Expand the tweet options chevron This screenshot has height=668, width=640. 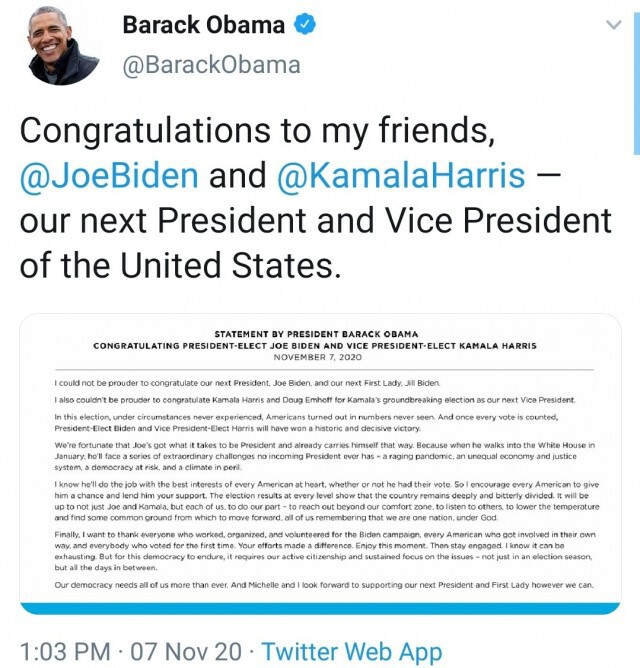click(614, 25)
